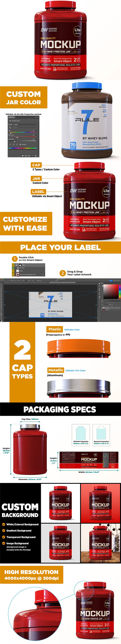Click the placed R7 label artwork on canvas
This screenshot has height=644, width=121.
50,305
